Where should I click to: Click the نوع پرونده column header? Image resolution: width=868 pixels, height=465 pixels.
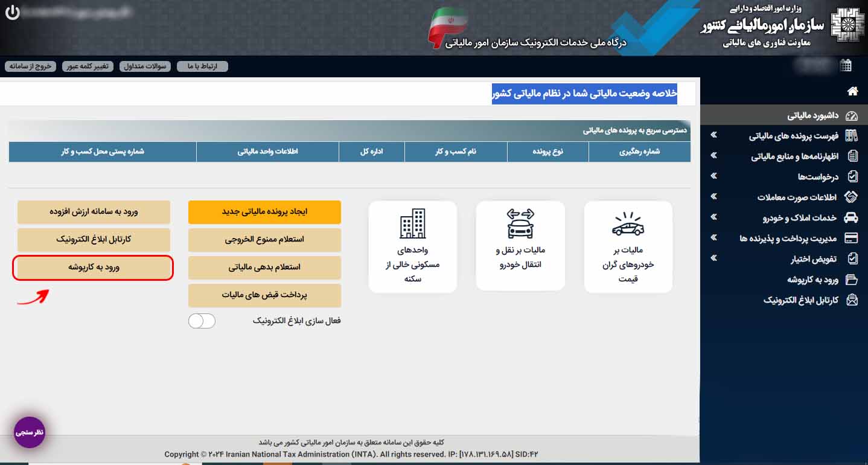547,152
